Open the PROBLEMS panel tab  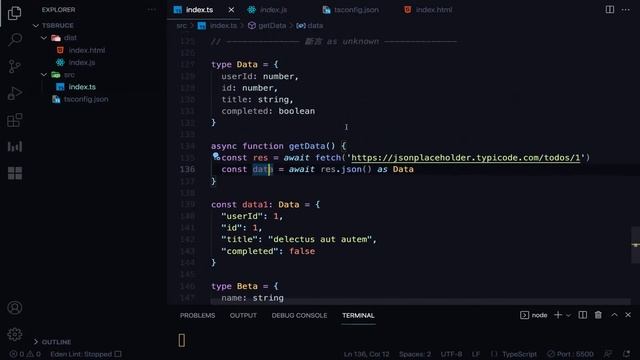[x=198, y=316]
